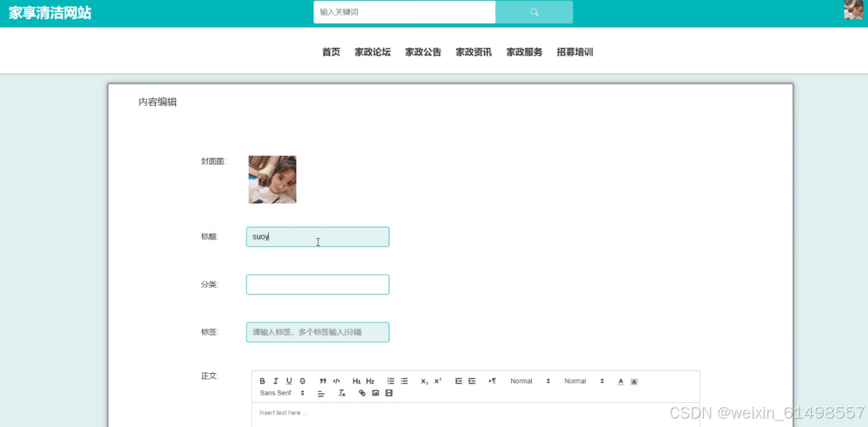Open the first Normal size dropdown
Image resolution: width=868 pixels, height=427 pixels.
tap(530, 381)
